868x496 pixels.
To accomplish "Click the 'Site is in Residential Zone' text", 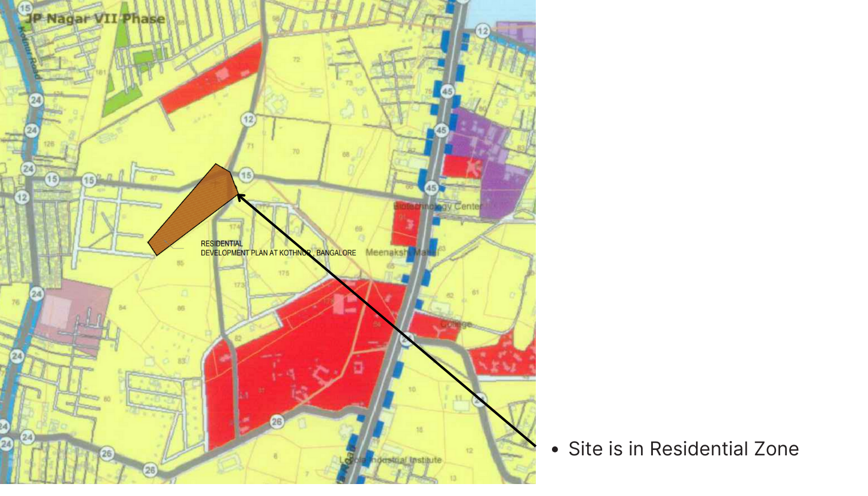I will point(683,449).
